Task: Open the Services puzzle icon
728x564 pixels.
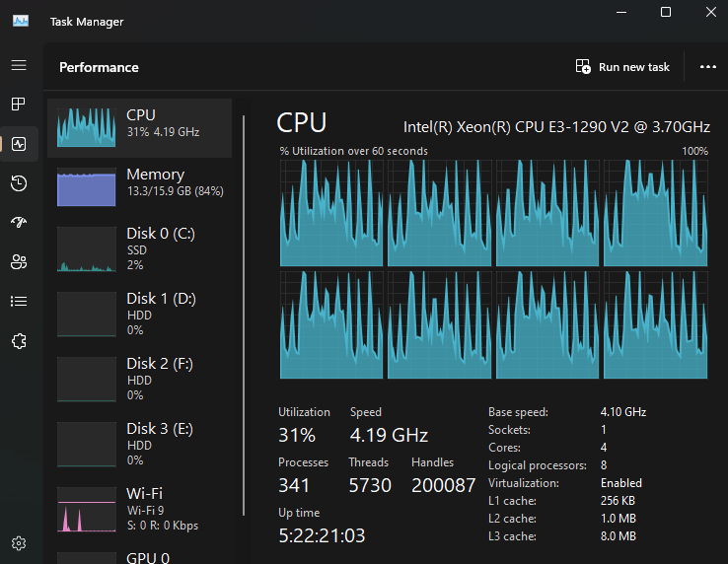Action: coord(19,341)
